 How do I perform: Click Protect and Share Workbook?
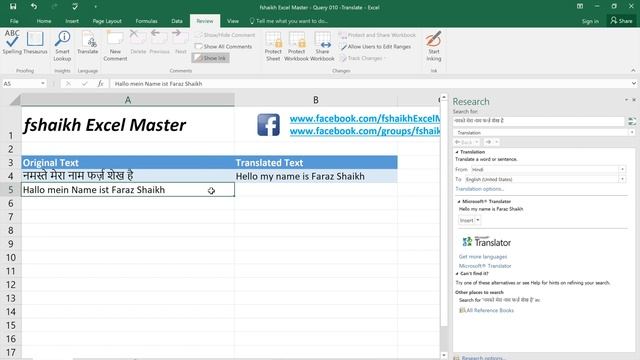tap(378, 35)
